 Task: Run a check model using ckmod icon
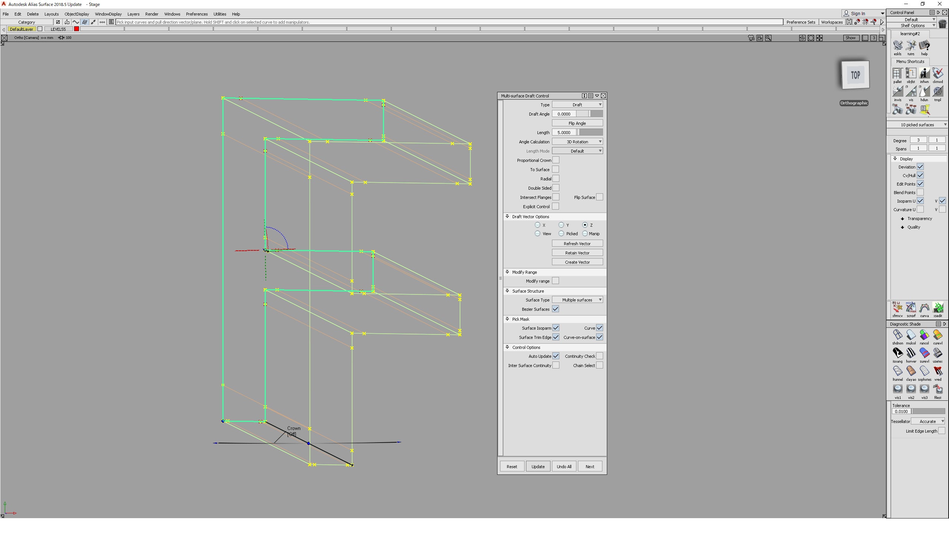(x=938, y=73)
